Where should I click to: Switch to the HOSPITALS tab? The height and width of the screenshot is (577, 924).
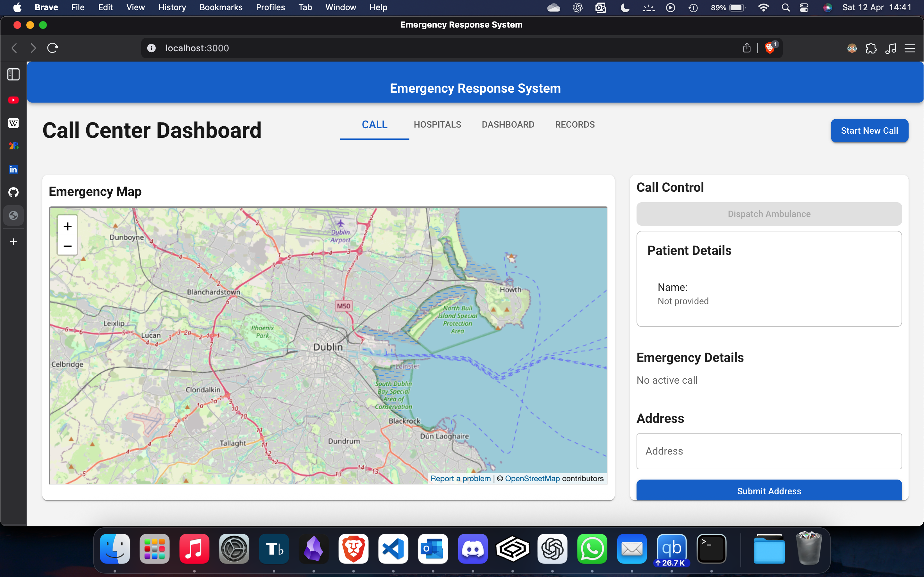(437, 125)
